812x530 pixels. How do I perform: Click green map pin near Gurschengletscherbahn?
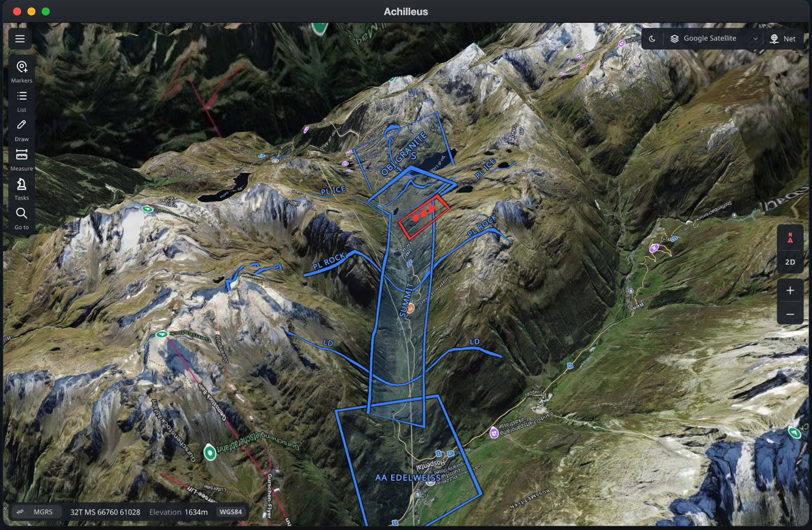click(x=210, y=452)
